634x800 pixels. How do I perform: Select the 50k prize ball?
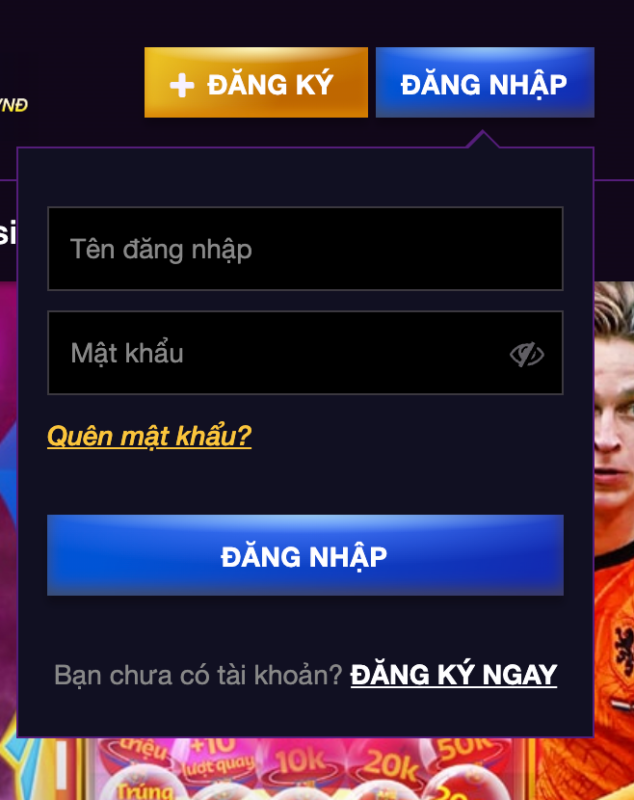[x=463, y=749]
